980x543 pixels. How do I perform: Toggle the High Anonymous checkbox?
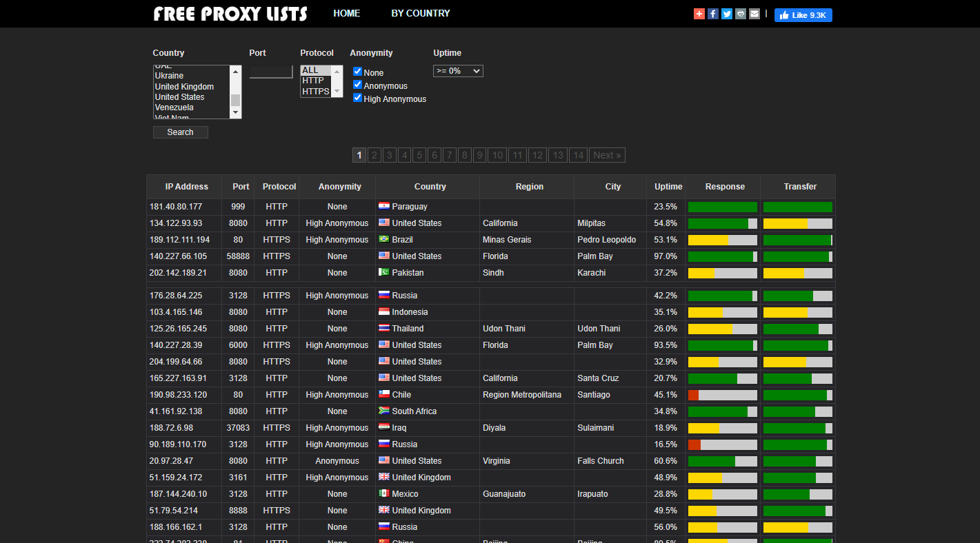(x=357, y=98)
